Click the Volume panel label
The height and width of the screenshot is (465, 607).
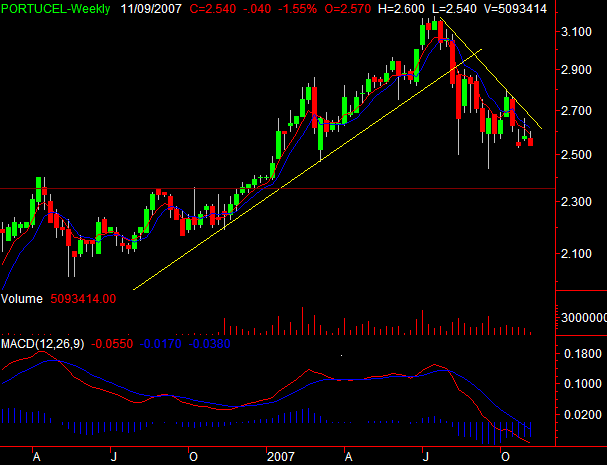click(22, 299)
